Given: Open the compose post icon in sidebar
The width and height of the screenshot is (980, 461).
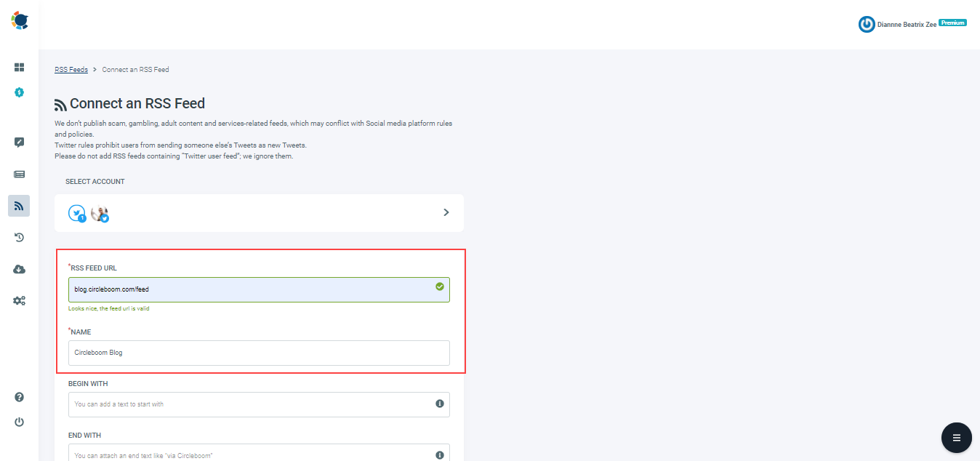Looking at the screenshot, I should [20, 143].
